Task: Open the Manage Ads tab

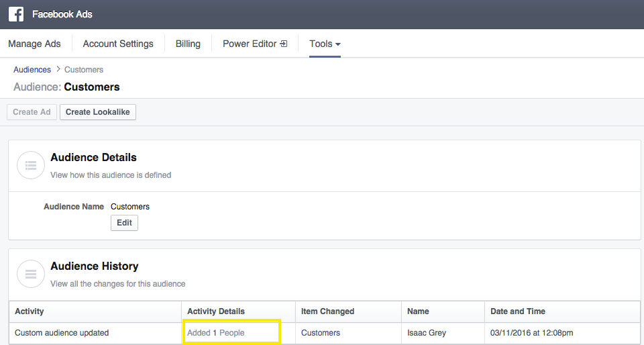Action: 34,44
